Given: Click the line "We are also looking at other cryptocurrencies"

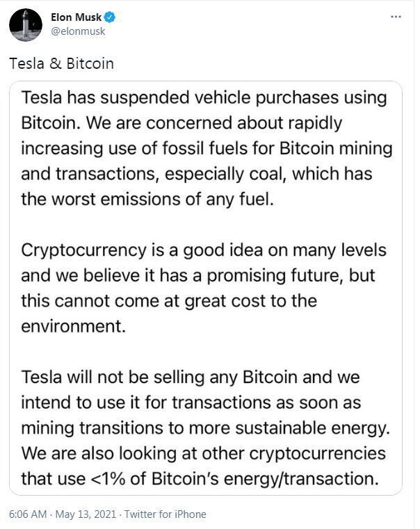Looking at the screenshot, I should (204, 454).
